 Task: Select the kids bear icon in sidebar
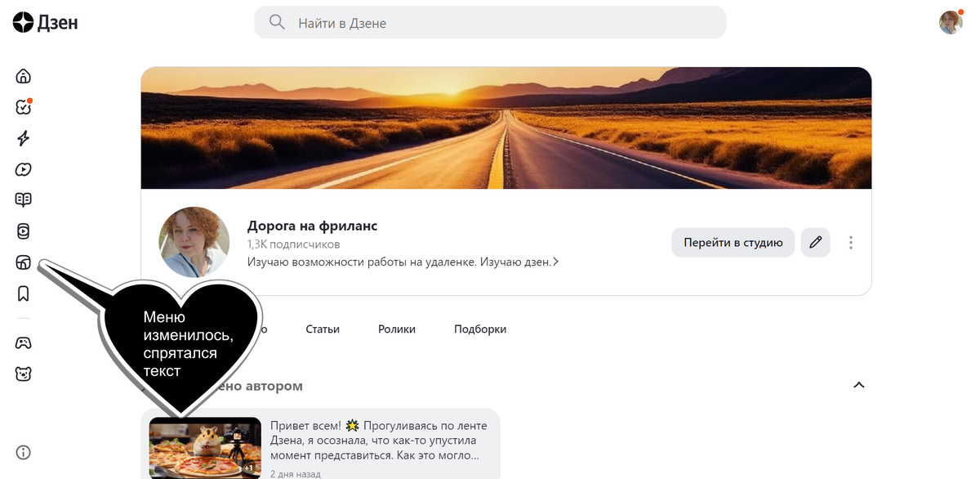[x=23, y=373]
